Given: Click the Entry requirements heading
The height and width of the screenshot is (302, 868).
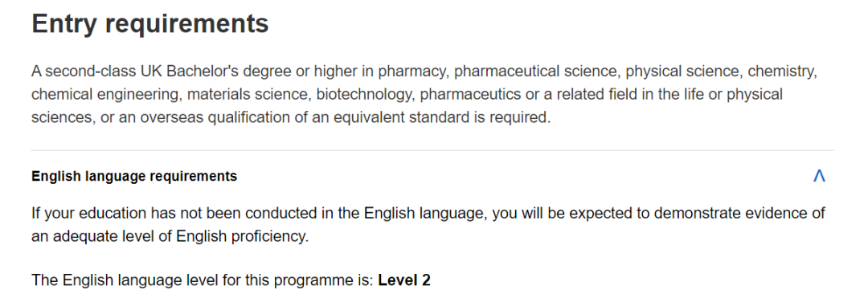Looking at the screenshot, I should click(150, 24).
